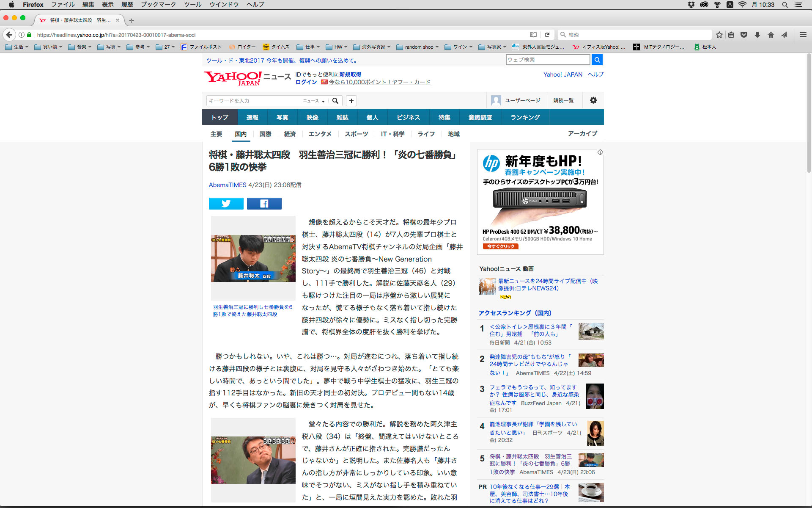Toggle reader view icon in address bar

tap(533, 35)
